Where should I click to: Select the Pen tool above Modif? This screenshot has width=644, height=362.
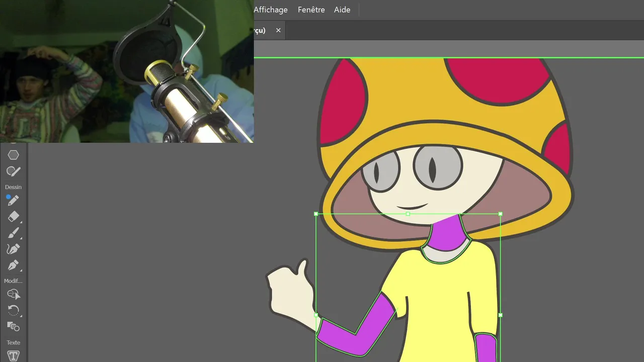tap(13, 265)
